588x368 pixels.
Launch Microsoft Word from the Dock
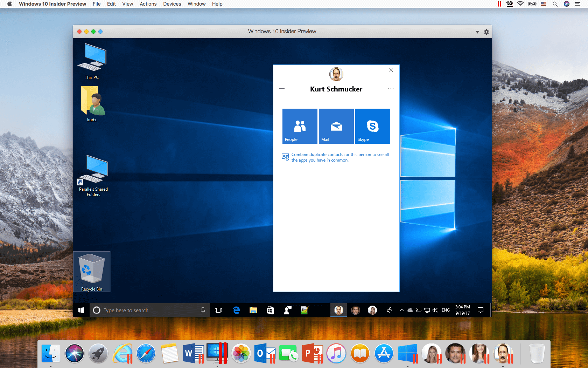pyautogui.click(x=194, y=353)
